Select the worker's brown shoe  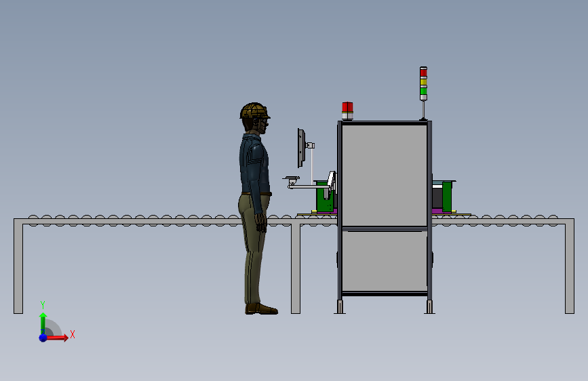pyautogui.click(x=261, y=309)
